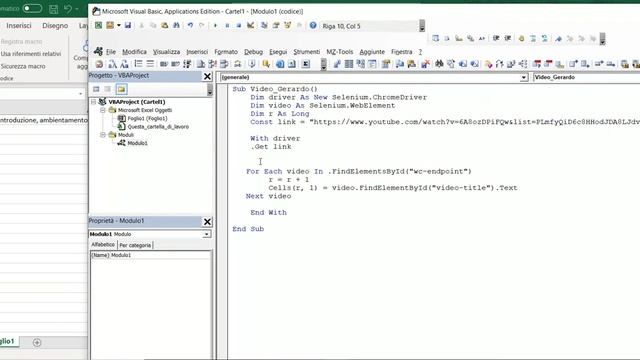The width and height of the screenshot is (640, 360).
Task: Click the View Microsoft Excel icon
Action: [x=98, y=26]
